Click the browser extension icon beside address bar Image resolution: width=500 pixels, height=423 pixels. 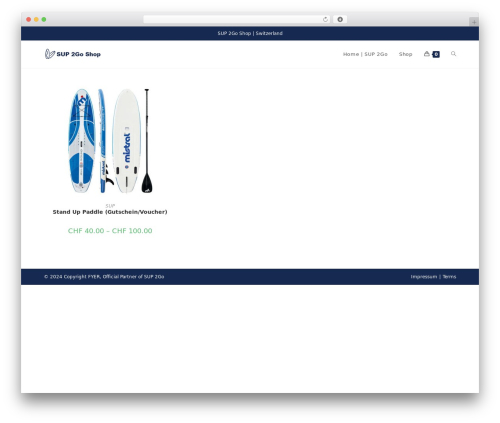coord(340,19)
